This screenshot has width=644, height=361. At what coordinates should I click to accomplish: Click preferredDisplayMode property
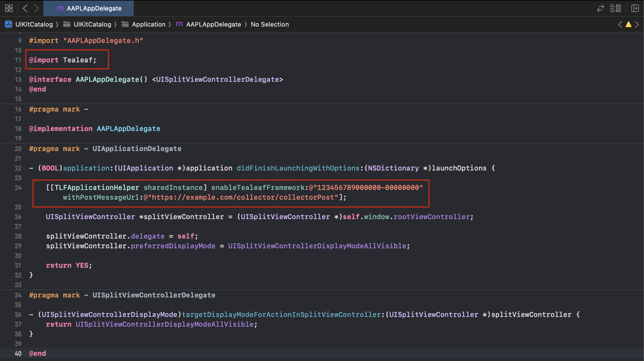click(x=173, y=246)
